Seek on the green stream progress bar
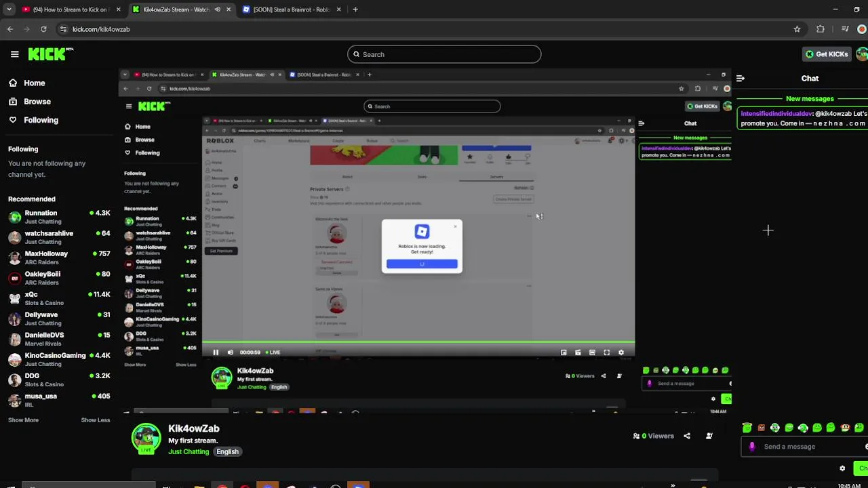 pos(418,344)
